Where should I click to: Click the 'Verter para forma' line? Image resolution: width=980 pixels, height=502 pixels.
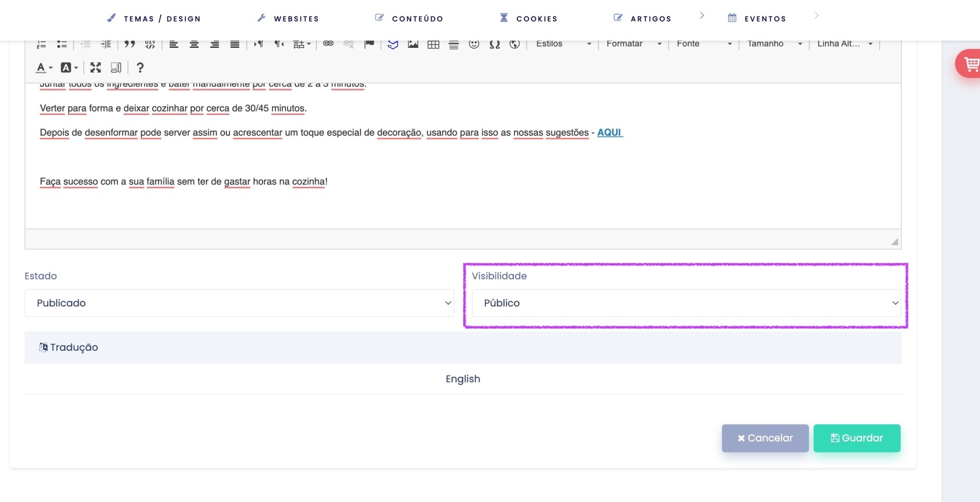[173, 108]
